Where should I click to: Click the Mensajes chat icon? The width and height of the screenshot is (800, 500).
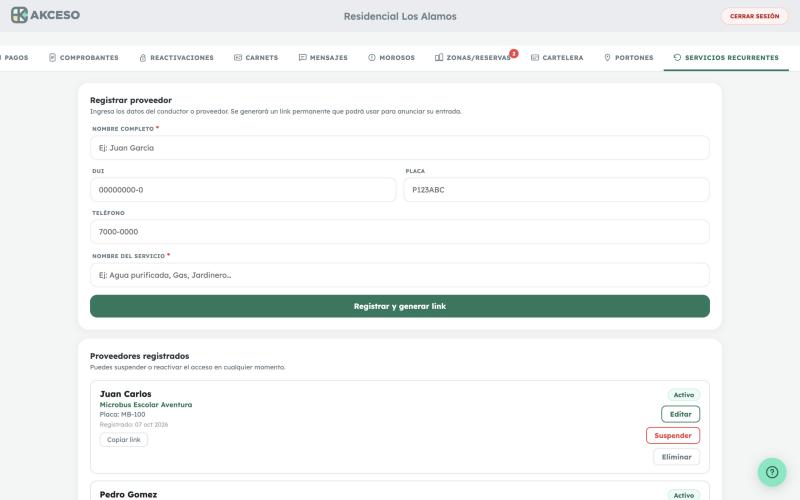(303, 58)
